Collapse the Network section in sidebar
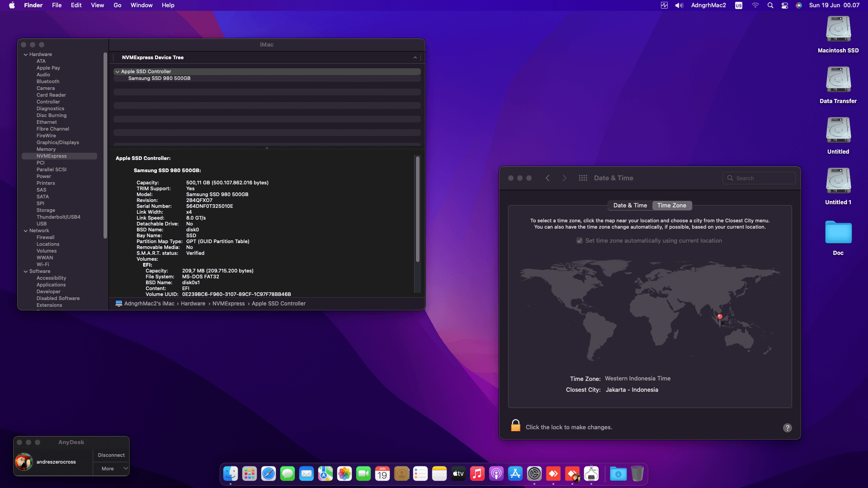The width and height of the screenshot is (868, 488). tap(26, 231)
